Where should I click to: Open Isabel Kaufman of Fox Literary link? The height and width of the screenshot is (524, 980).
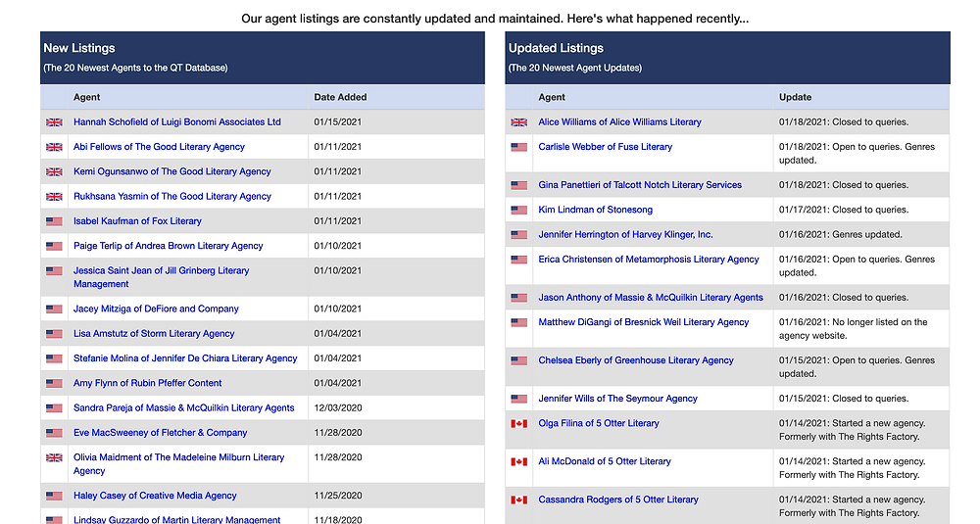[137, 221]
